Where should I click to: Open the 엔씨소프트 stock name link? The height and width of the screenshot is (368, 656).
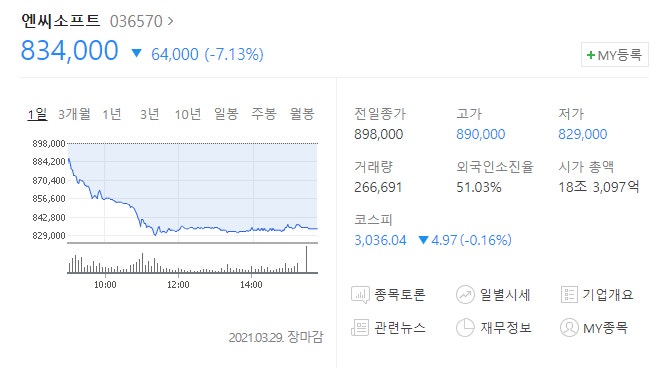tap(61, 20)
